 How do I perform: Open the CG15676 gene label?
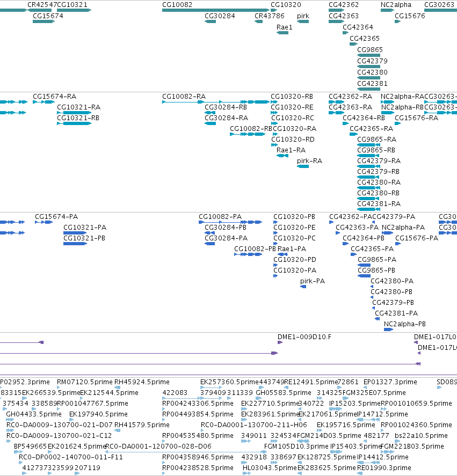coord(410,16)
